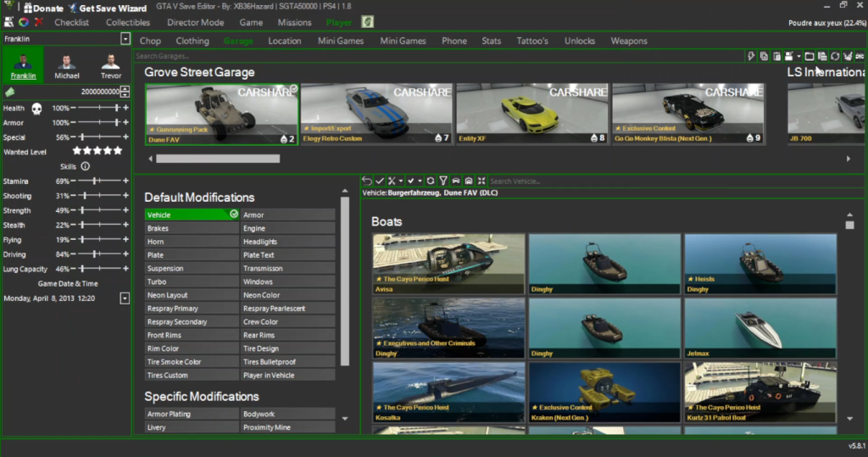The width and height of the screenshot is (868, 457).
Task: Click the garage icon in vehicle toolbar
Action: 469,181
